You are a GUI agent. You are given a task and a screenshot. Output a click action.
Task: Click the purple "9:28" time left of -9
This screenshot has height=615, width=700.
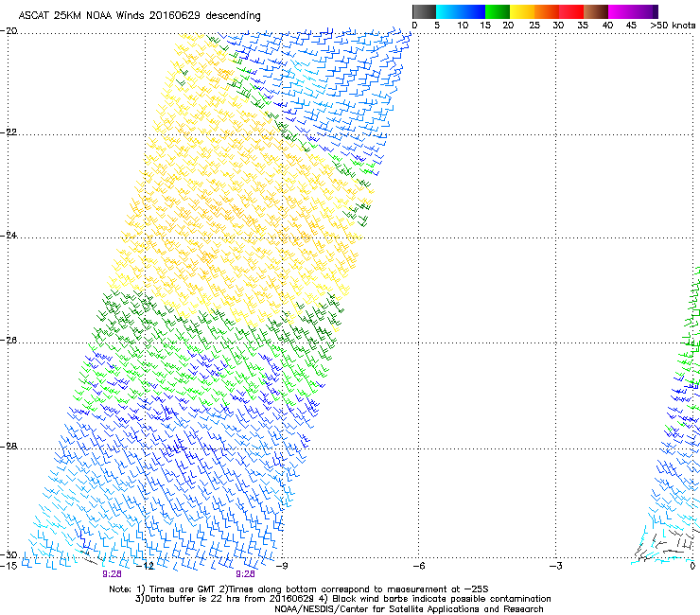click(246, 574)
